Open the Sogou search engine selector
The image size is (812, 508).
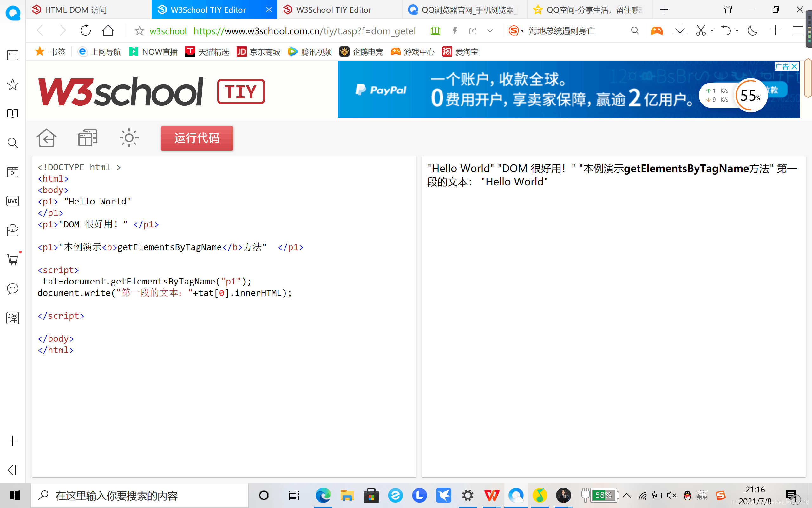click(516, 31)
